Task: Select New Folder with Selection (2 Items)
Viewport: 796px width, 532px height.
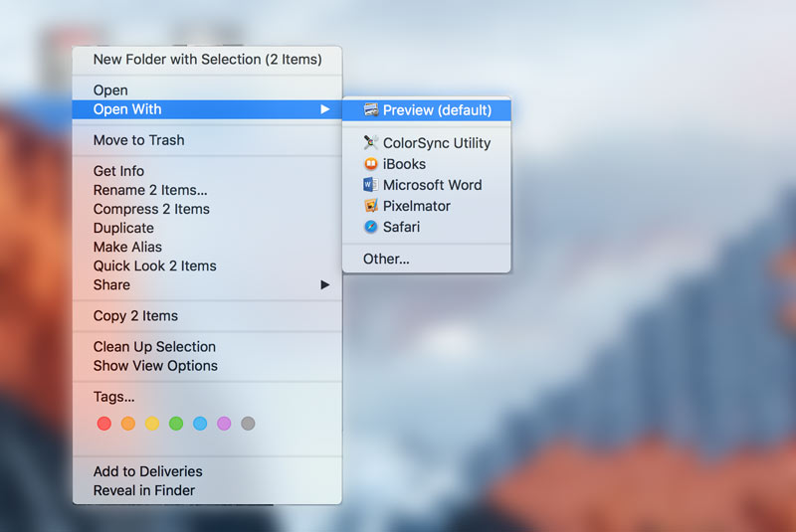Action: (x=207, y=60)
